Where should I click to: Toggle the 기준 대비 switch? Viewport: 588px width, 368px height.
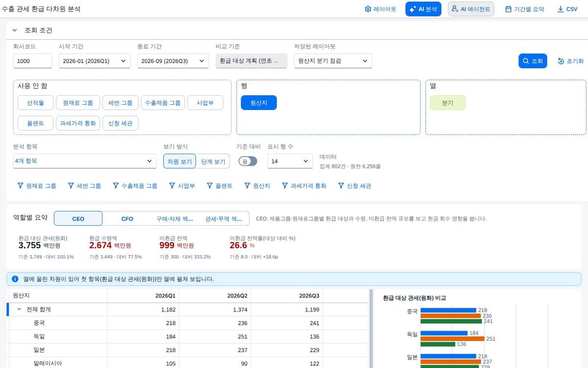247,161
